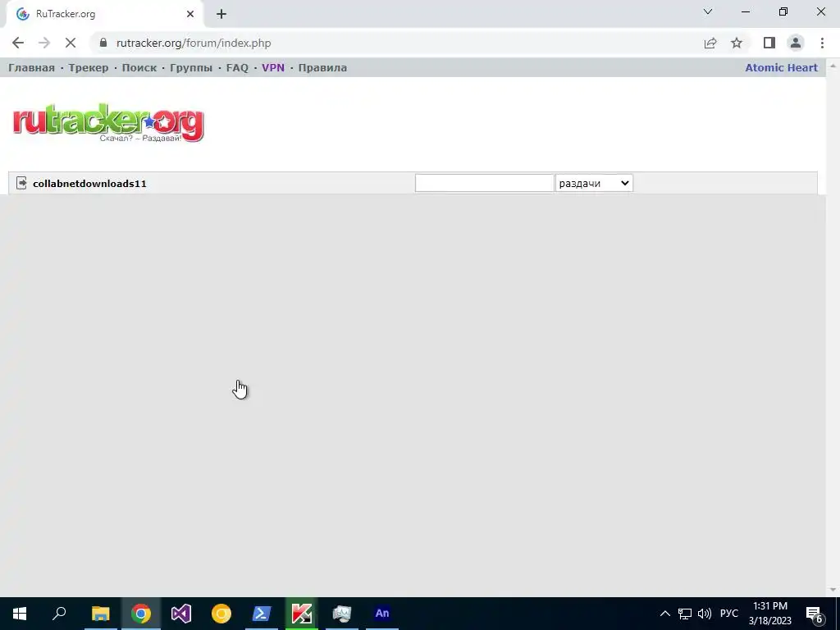
Task: Open the collabnetdownloads11 profile link
Action: (x=89, y=183)
